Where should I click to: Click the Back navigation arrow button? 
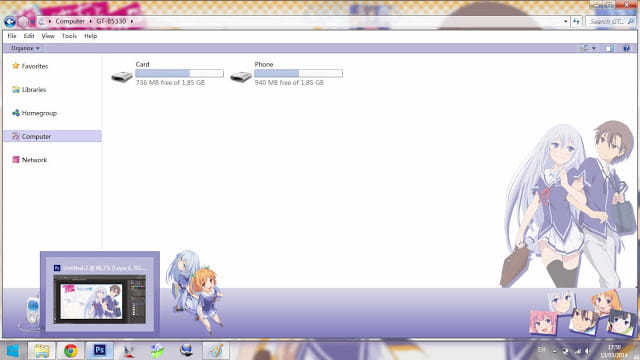click(10, 22)
